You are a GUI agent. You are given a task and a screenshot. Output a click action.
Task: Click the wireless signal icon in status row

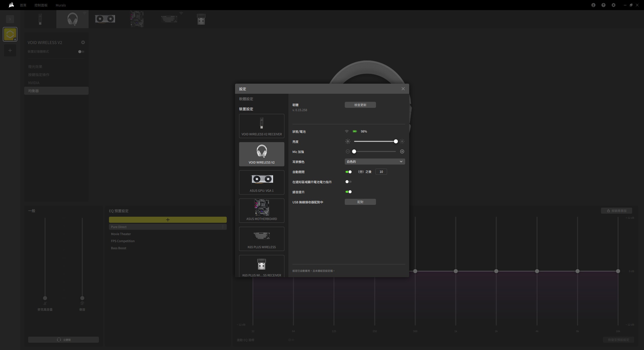[347, 131]
